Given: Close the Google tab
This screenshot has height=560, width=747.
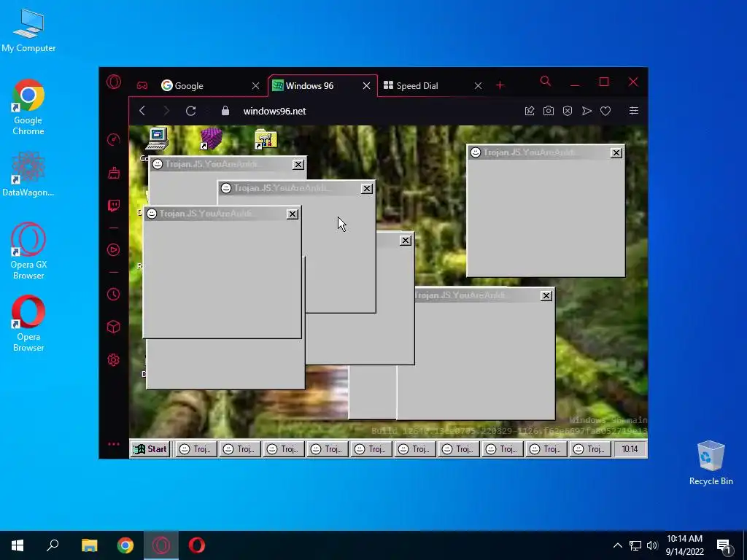Looking at the screenshot, I should (x=256, y=86).
